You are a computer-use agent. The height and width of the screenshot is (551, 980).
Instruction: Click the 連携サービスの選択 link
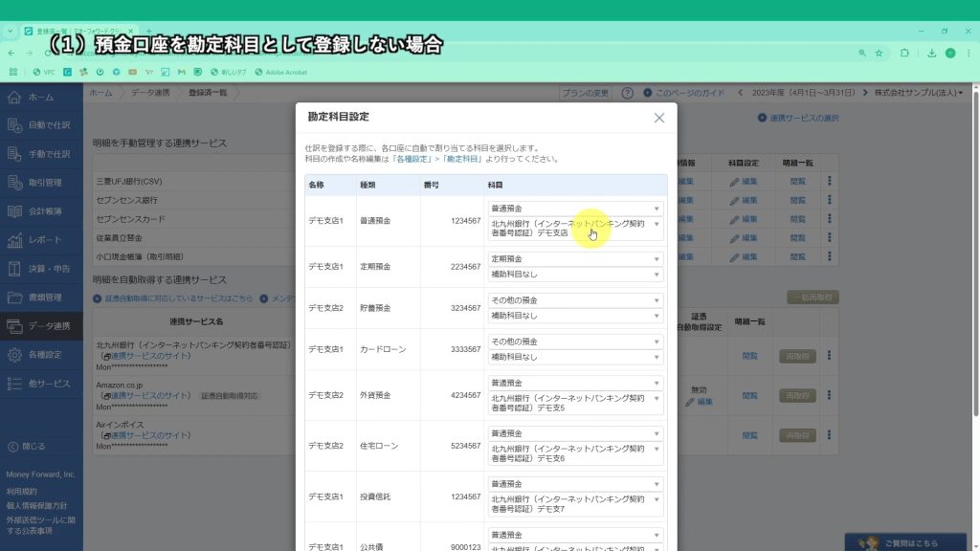798,118
